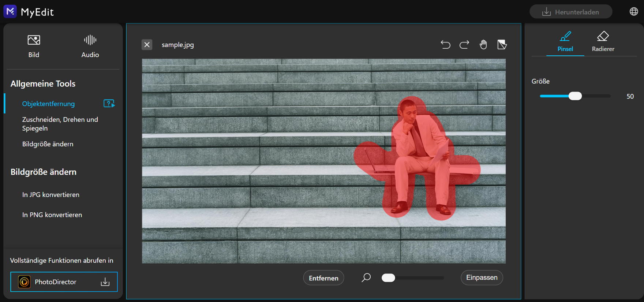Viewport: 644px width, 302px height.
Task: Switch to the Radierer tab
Action: [603, 42]
